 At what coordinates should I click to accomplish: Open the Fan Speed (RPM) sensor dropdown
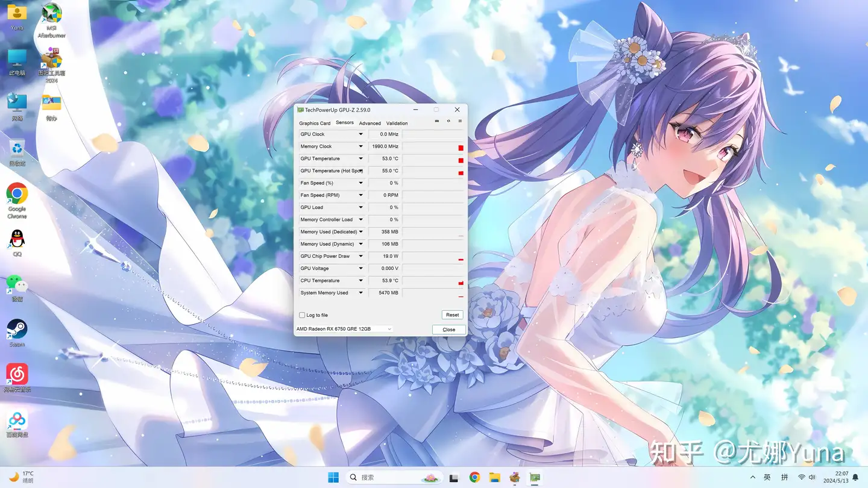point(361,195)
